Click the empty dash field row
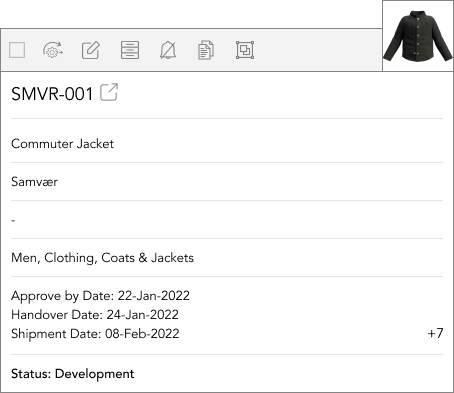The height and width of the screenshot is (393, 454). (227, 220)
